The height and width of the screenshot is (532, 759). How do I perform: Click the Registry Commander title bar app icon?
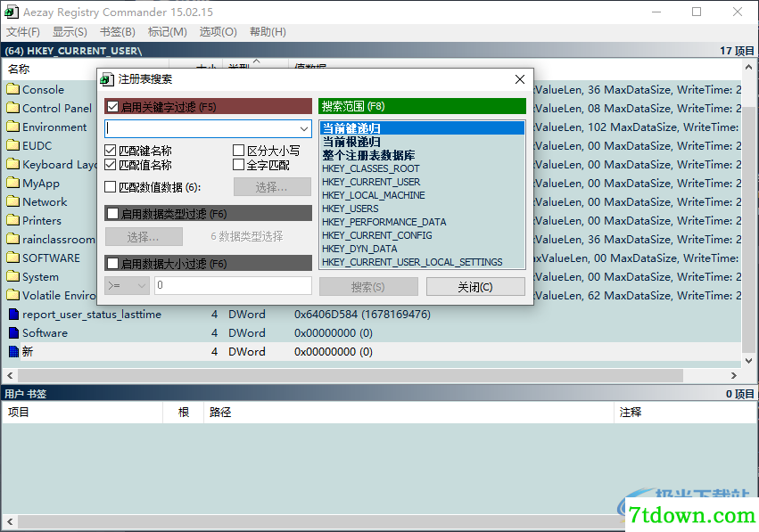click(x=11, y=12)
